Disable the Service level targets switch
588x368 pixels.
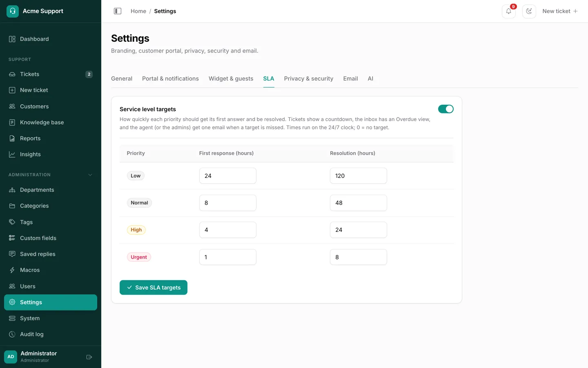tap(446, 109)
